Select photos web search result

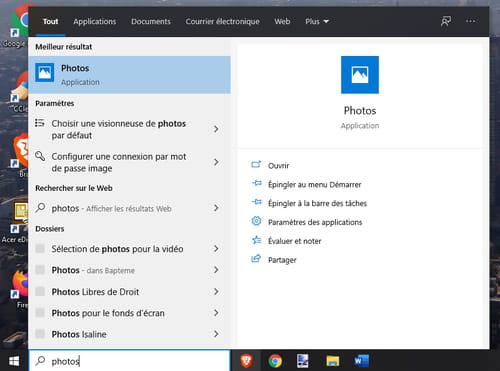(x=129, y=208)
